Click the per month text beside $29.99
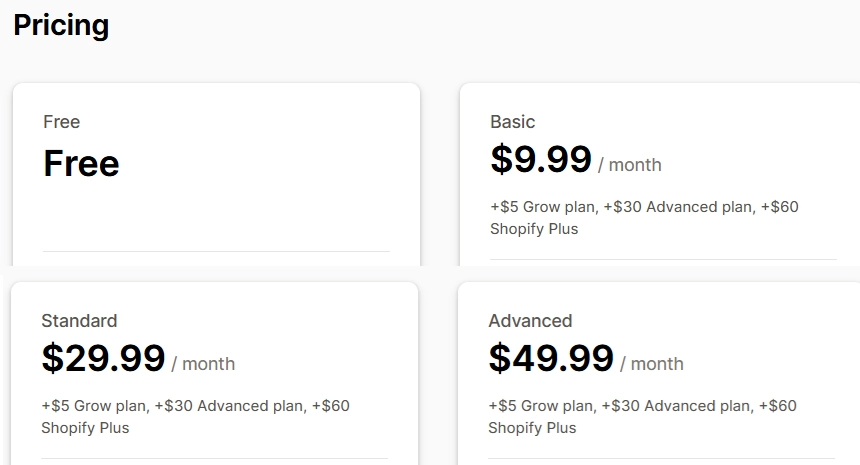This screenshot has height=465, width=860. (x=203, y=364)
